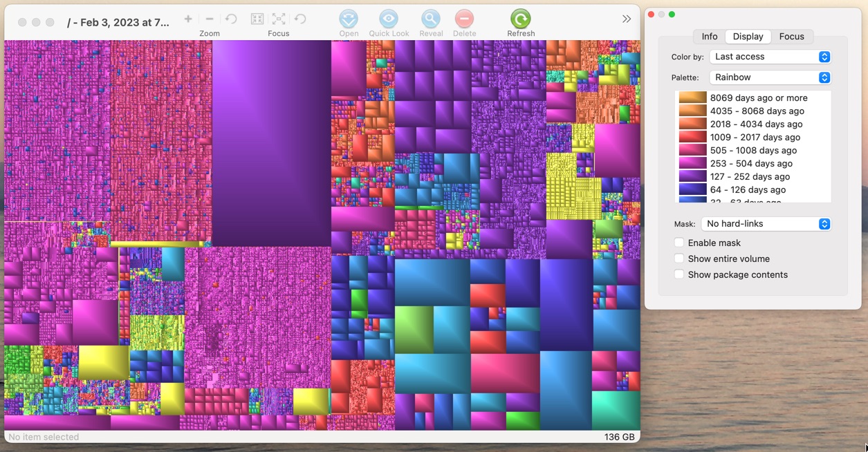
Task: Switch to the Focus tab
Action: (x=791, y=37)
